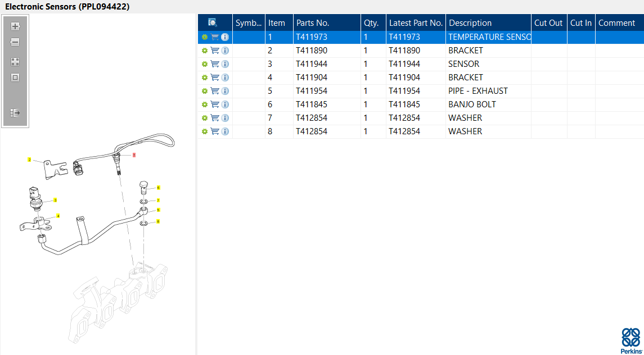Open info for BRACKET T411890
This screenshot has width=644, height=355.
[224, 51]
